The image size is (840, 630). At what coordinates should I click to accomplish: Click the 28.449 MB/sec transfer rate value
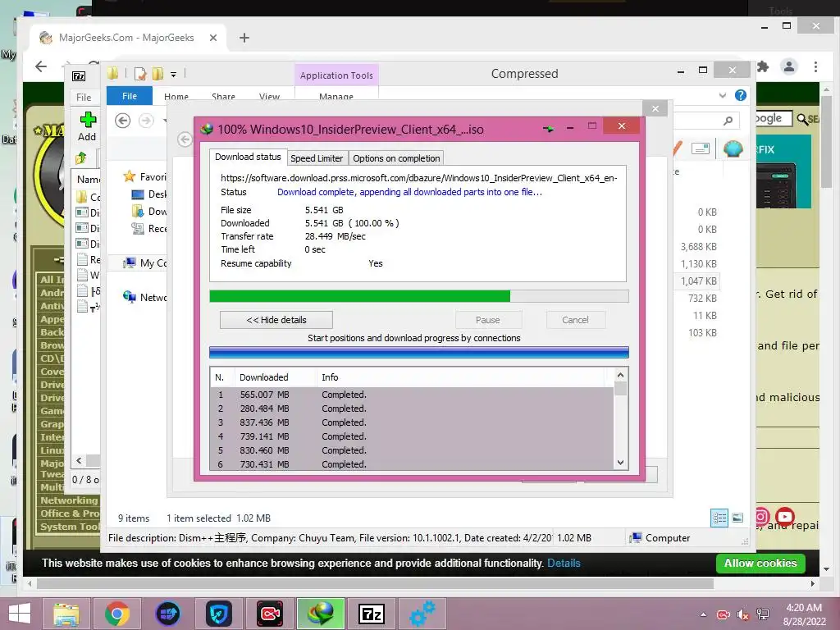point(336,236)
